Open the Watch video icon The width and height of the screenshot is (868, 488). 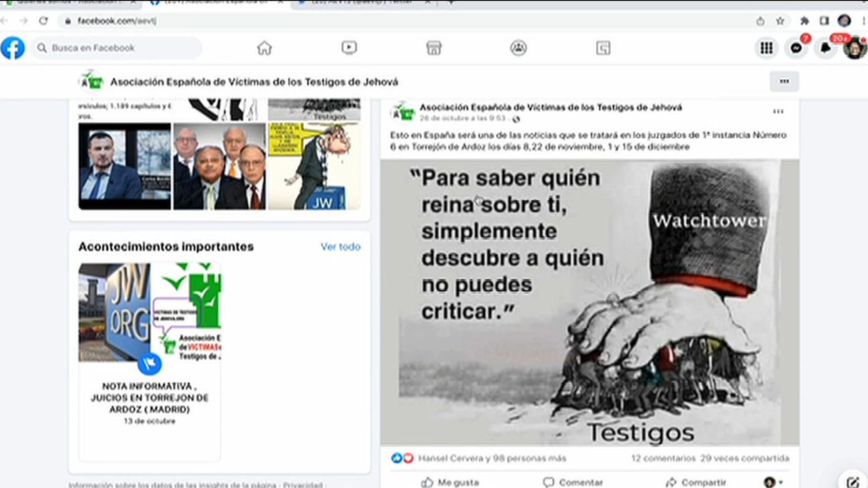(349, 48)
